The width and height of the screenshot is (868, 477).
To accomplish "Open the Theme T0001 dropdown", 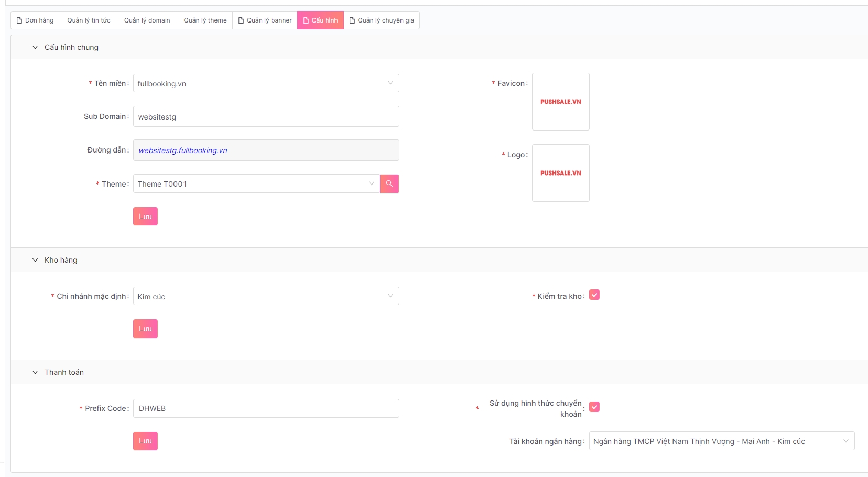I will 256,184.
